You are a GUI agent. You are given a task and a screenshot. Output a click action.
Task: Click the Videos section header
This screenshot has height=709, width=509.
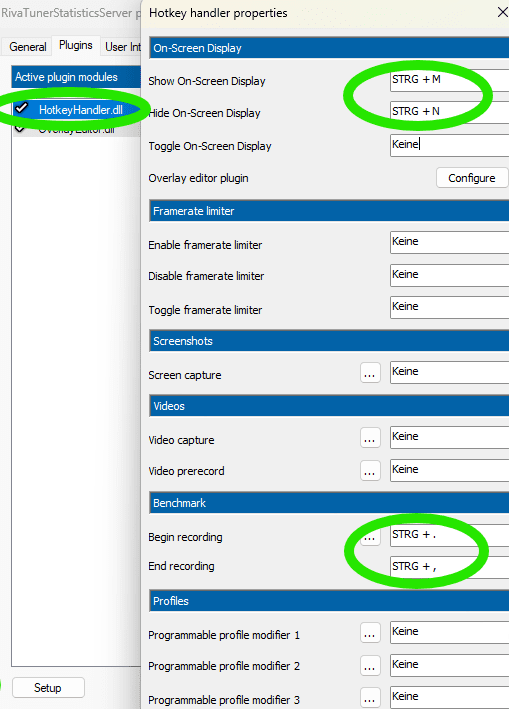click(x=329, y=406)
